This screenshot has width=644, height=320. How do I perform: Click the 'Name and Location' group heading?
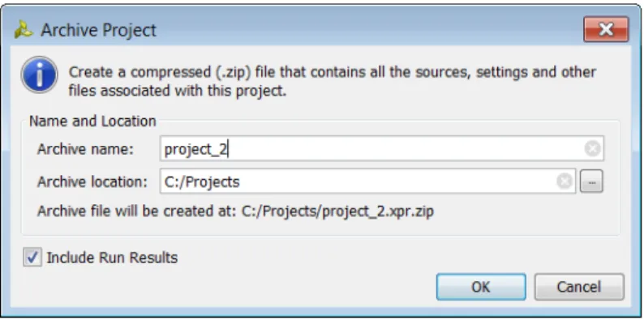92,122
